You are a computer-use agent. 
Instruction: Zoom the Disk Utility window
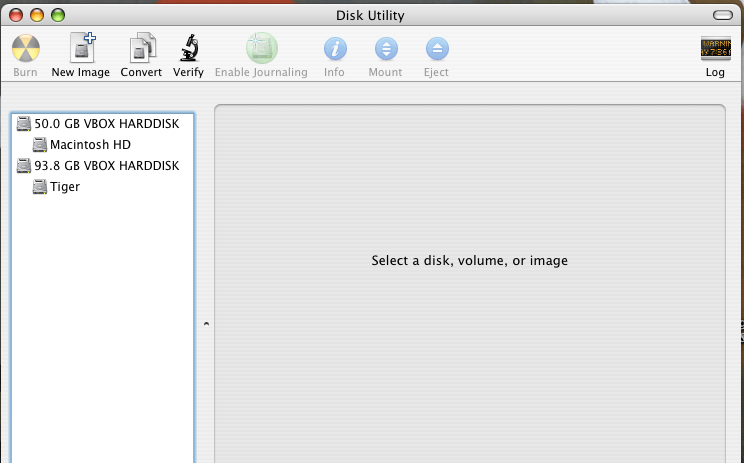click(x=58, y=15)
